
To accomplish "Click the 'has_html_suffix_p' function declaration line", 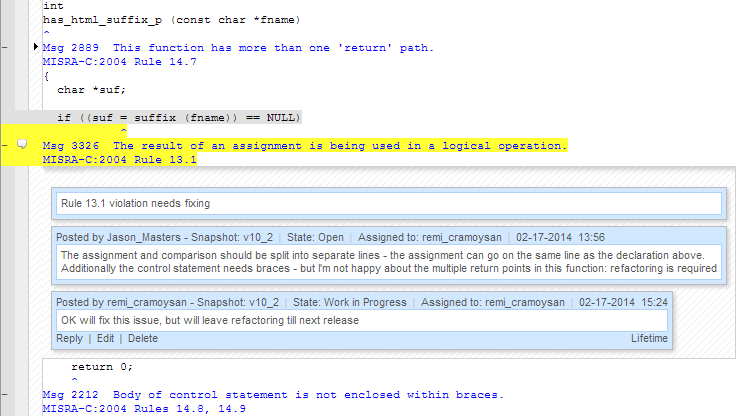I will click(172, 20).
